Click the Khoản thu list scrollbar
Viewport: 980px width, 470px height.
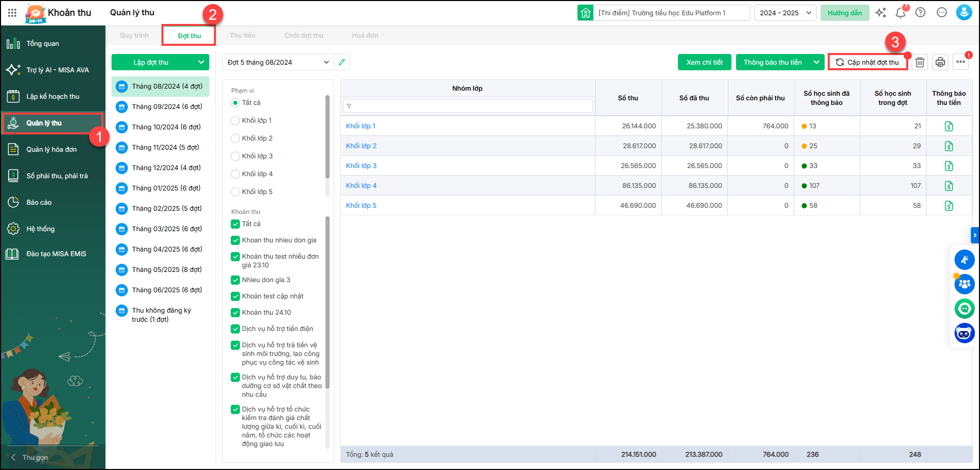[x=328, y=302]
